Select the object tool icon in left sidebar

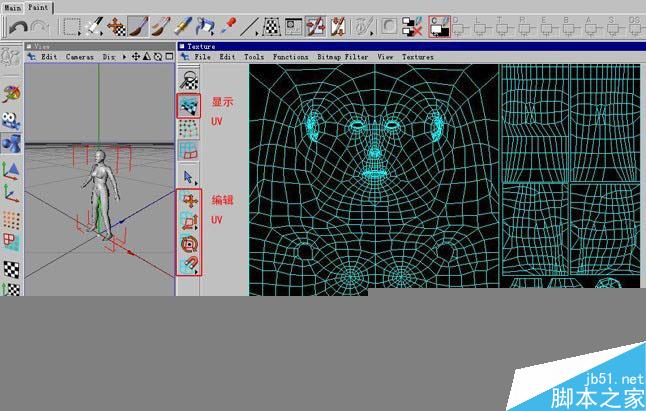(x=11, y=144)
